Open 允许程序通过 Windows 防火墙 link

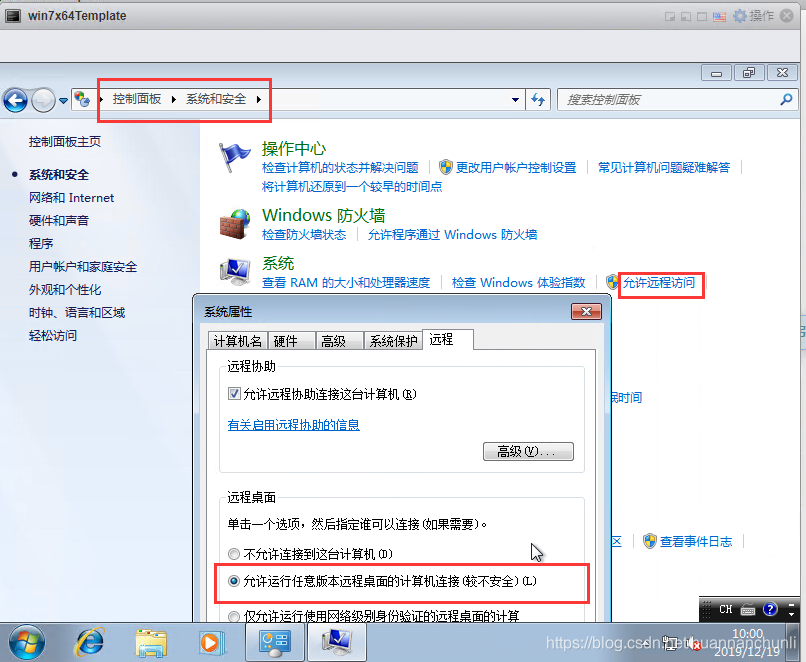coord(452,235)
